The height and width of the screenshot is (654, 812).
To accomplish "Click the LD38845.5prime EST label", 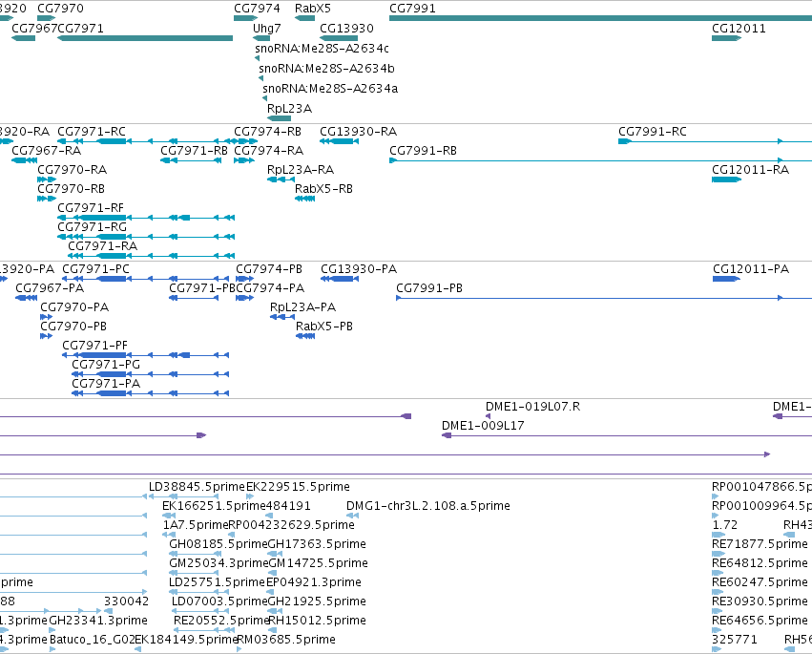I will tap(197, 487).
